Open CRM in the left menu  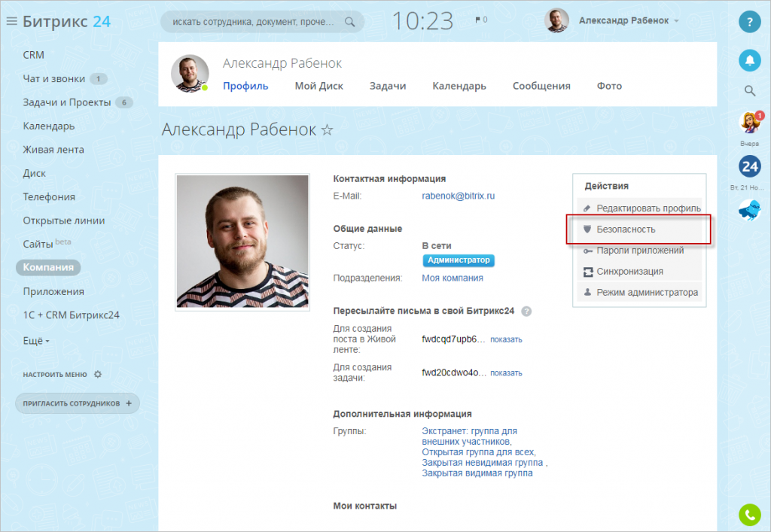pos(33,55)
